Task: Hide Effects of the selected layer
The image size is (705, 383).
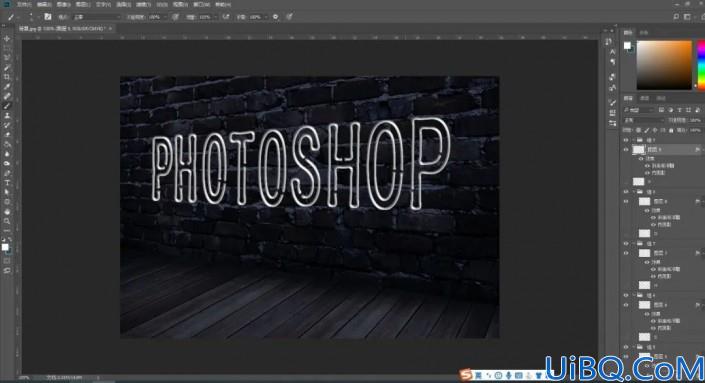Action: pyautogui.click(x=641, y=159)
